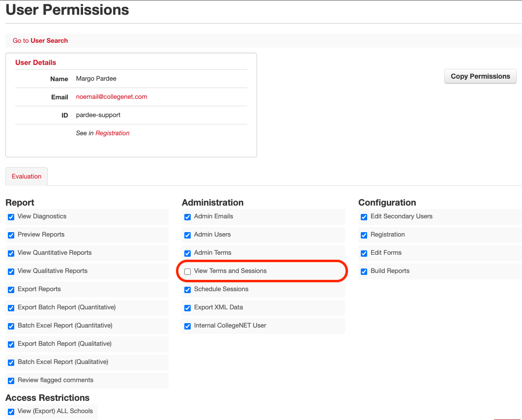Toggle Schedule Sessions permission
This screenshot has width=522, height=420.
[x=187, y=290]
